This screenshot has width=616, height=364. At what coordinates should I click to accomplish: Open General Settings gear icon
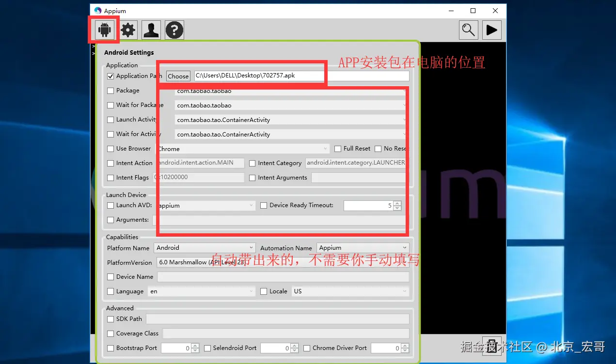click(x=128, y=30)
